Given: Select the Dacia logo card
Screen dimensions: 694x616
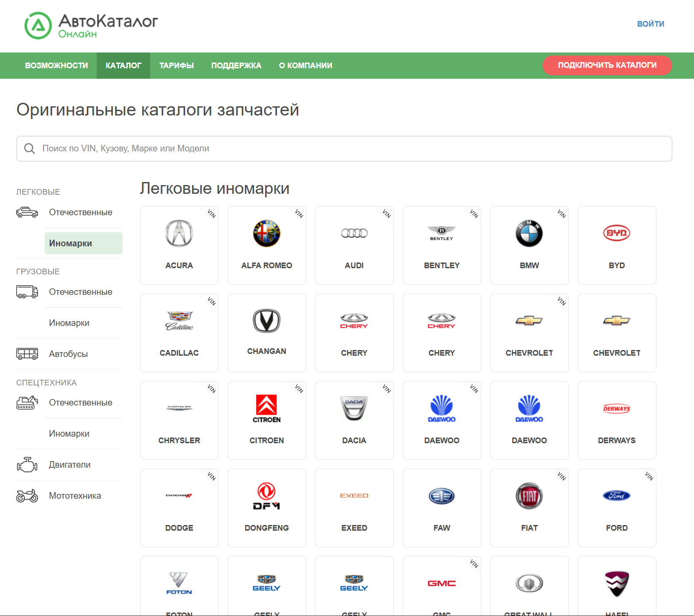Looking at the screenshot, I should pyautogui.click(x=354, y=420).
